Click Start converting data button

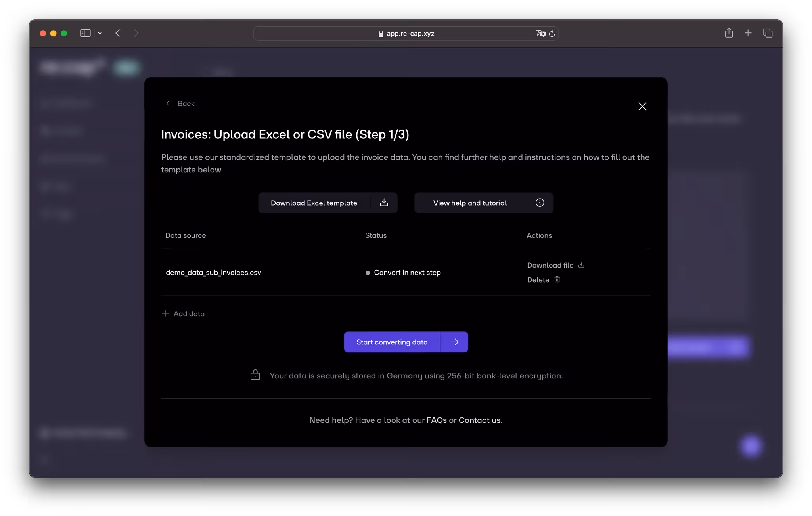click(x=392, y=342)
